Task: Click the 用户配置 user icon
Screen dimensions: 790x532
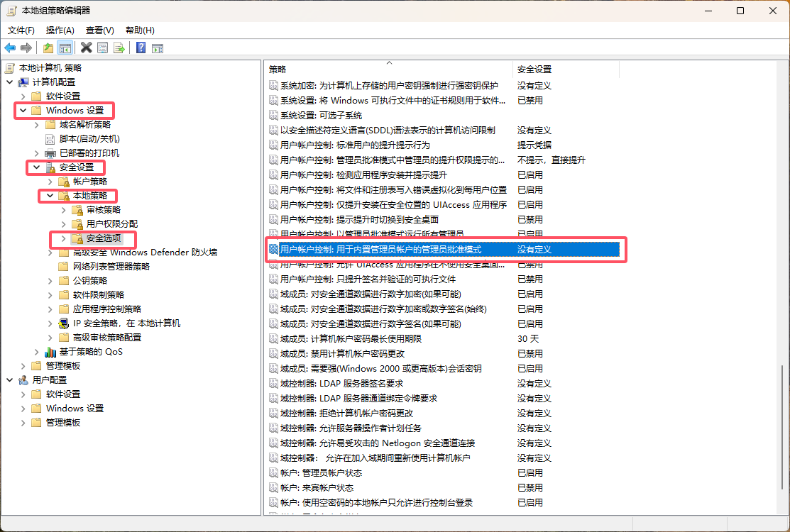Action: coord(23,380)
